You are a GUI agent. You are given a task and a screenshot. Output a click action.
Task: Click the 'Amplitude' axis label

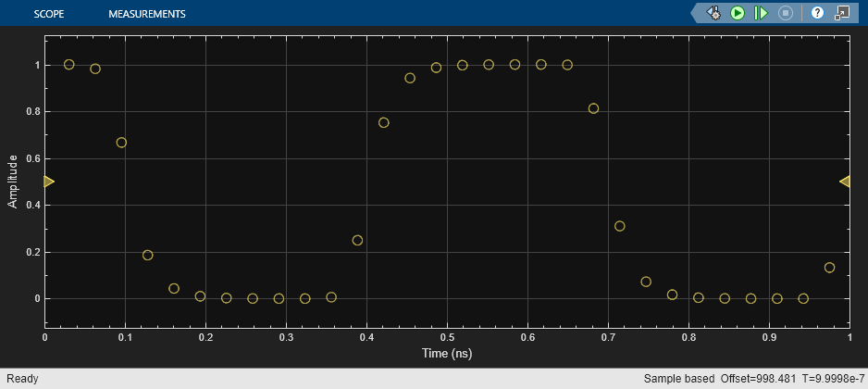(12, 182)
